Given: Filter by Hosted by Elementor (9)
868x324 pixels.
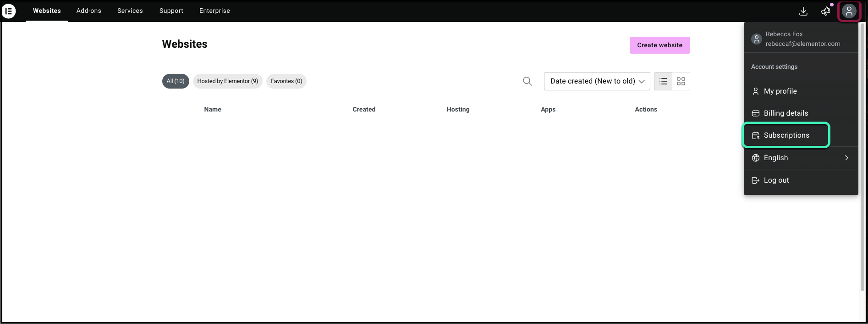Looking at the screenshot, I should point(227,81).
